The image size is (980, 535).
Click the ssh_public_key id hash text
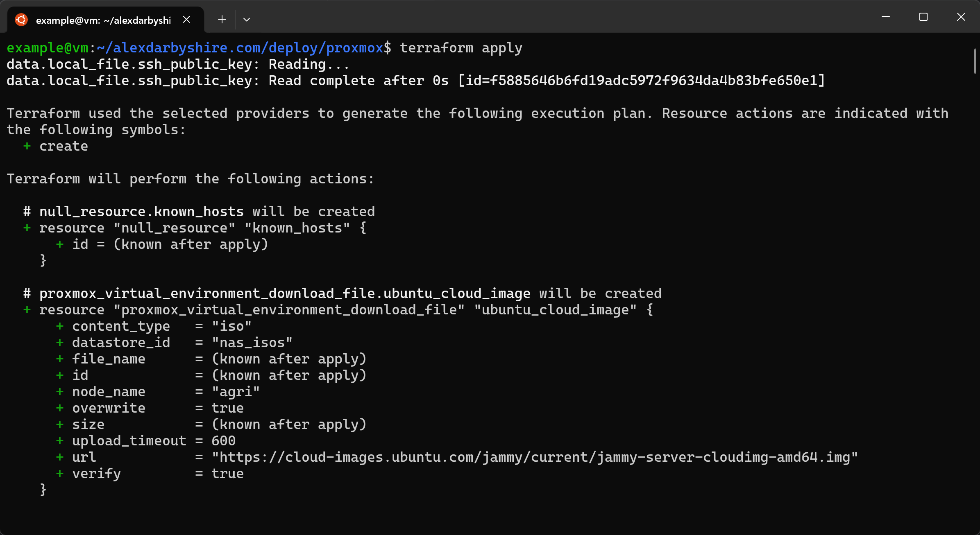click(641, 81)
